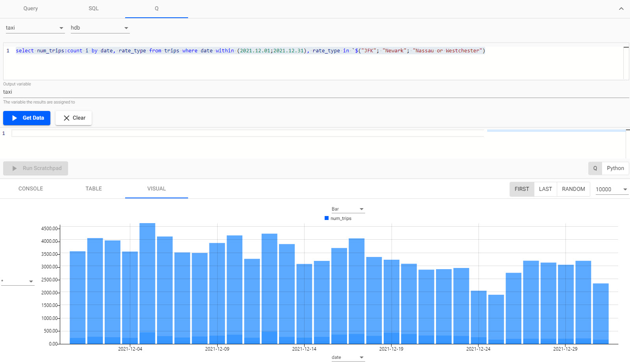Open the TABLE results tab
The height and width of the screenshot is (364, 630).
94,188
